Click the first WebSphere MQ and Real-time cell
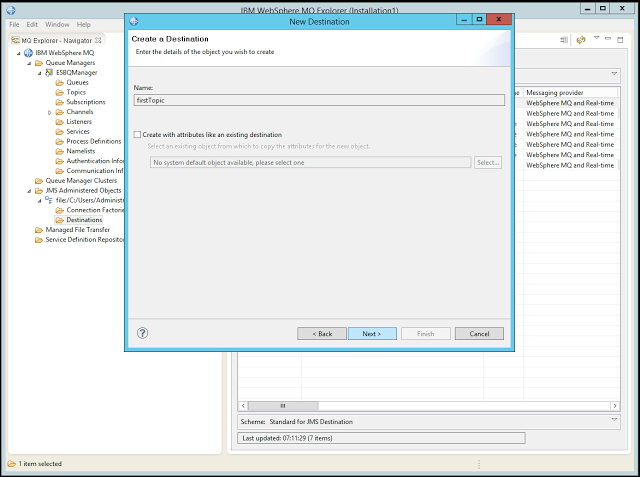This screenshot has width=640, height=477. tap(570, 103)
